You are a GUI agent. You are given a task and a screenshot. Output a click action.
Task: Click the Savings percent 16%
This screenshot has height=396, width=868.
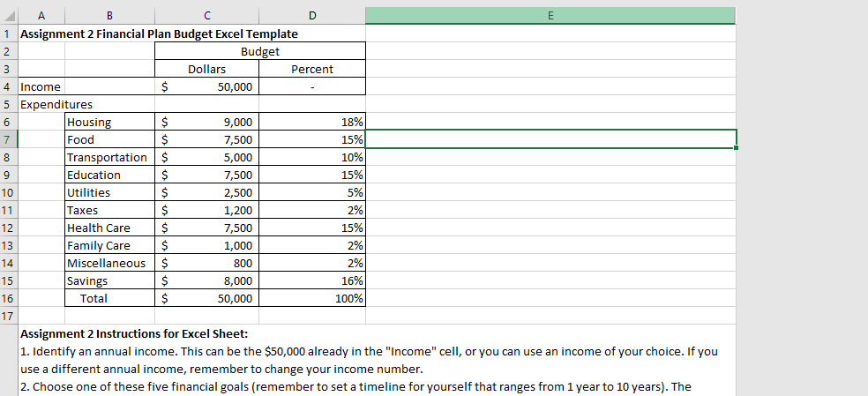[x=312, y=280]
